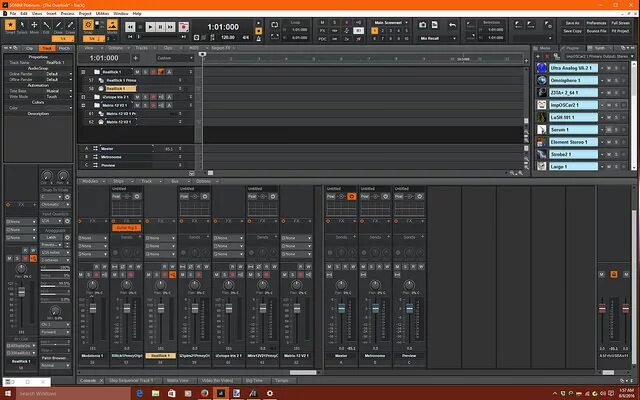This screenshot has height=400, width=640.
Task: Click Save As button
Action: [x=572, y=23]
